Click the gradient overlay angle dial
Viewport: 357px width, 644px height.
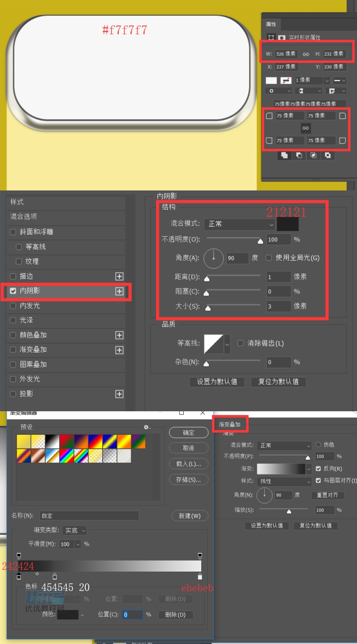click(265, 495)
